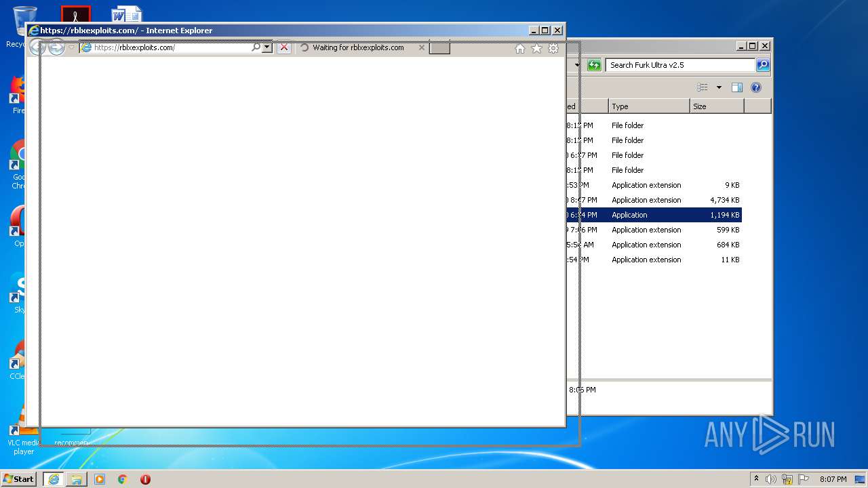The width and height of the screenshot is (868, 488).
Task: Sort by the Type column header
Action: [x=648, y=106]
